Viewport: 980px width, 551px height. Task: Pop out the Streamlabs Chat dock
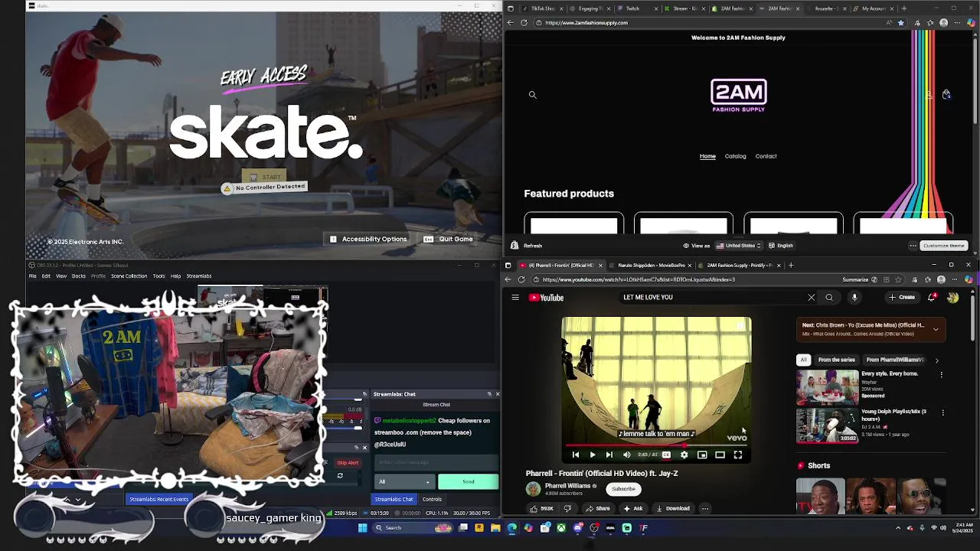(x=489, y=394)
